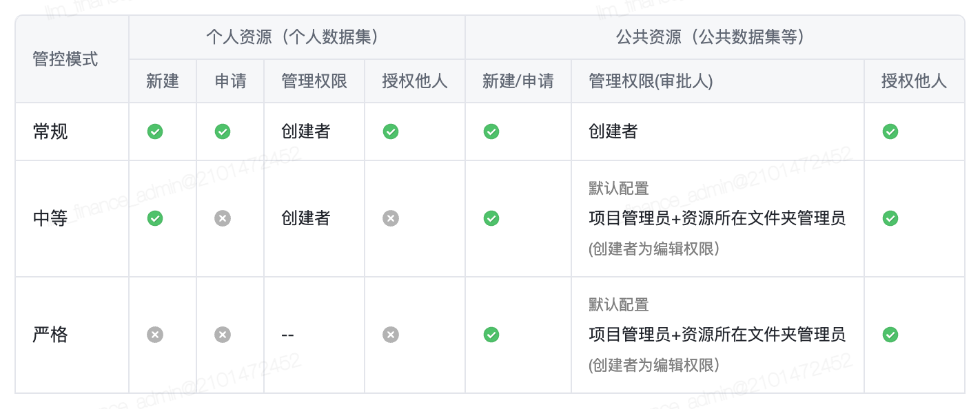
Task: Click the 个人资源（个人数据集） header
Action: 296,37
